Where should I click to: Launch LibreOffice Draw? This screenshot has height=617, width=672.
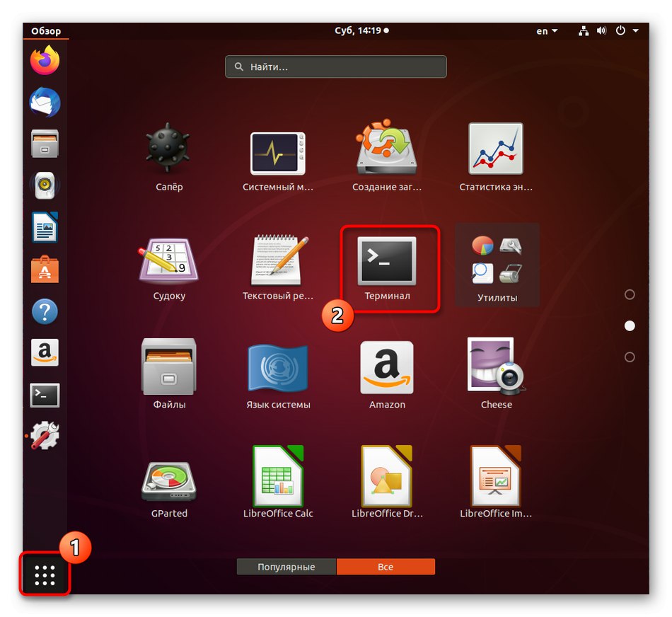coord(387,482)
